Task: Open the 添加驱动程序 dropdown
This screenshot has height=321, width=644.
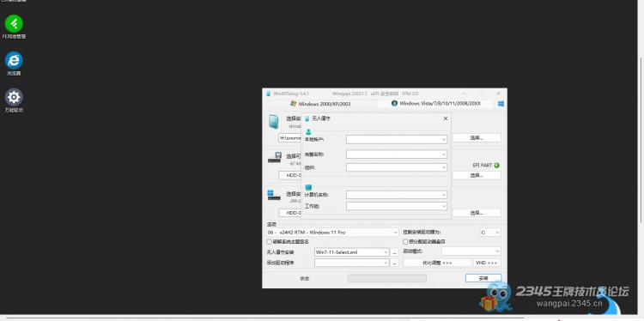Action: click(351, 263)
